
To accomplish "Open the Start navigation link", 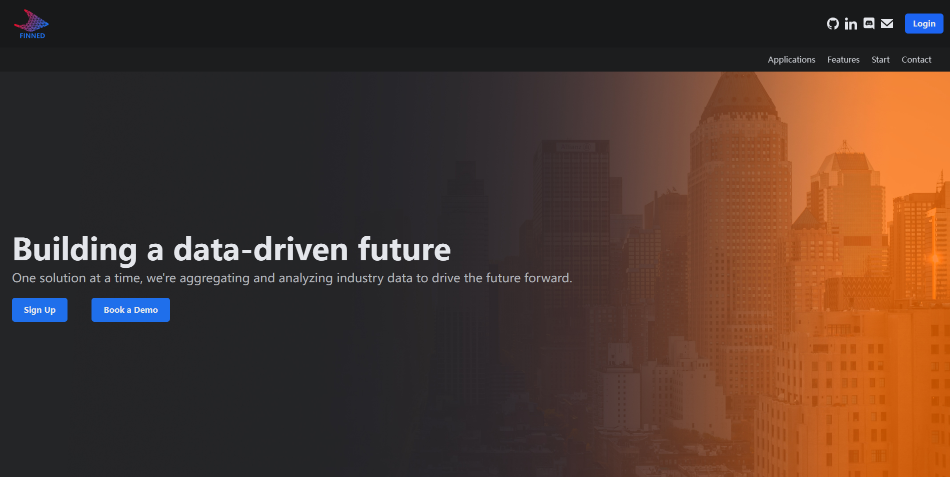I will click(880, 60).
